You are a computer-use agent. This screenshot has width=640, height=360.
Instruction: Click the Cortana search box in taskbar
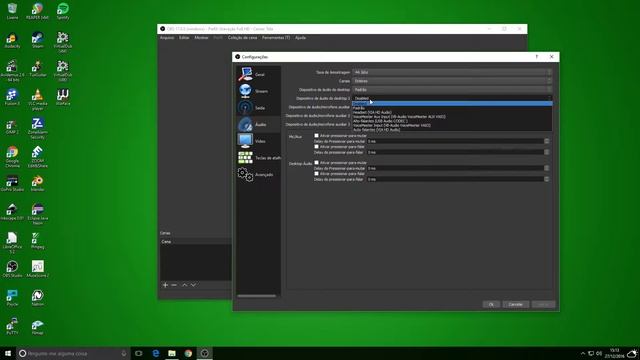click(x=73, y=353)
